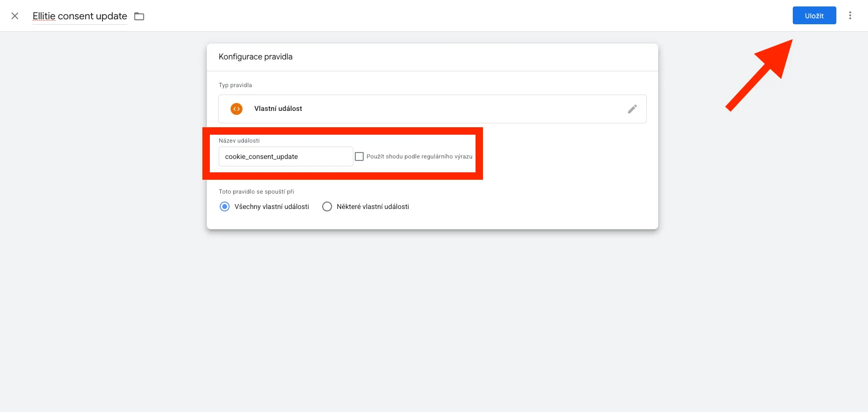
Task: Click the orange Vlastní událost type icon
Action: pyautogui.click(x=237, y=109)
